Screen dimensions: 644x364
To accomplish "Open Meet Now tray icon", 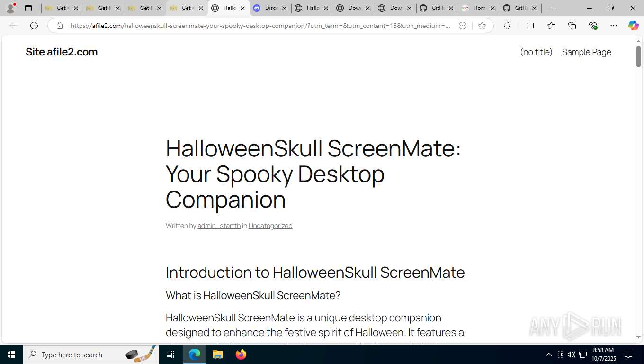I will click(x=560, y=355).
